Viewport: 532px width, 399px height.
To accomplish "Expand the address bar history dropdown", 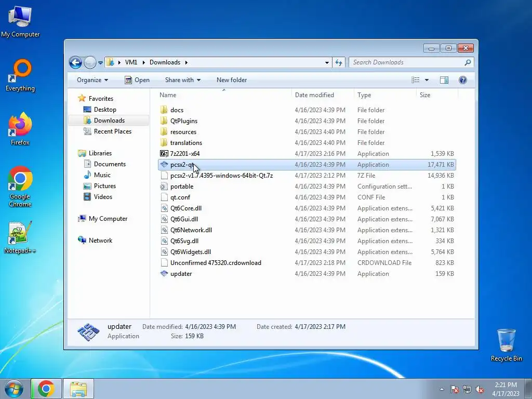I will [x=327, y=62].
